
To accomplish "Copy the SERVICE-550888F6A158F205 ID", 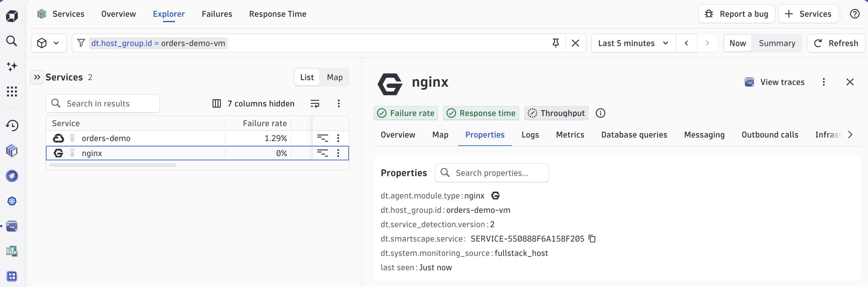I will click(592, 239).
